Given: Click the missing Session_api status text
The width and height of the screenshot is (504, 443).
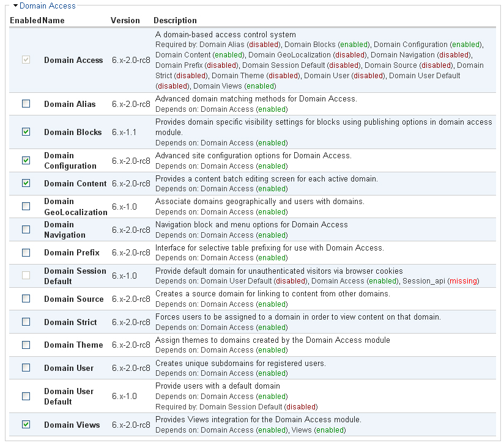Looking at the screenshot, I should click(x=463, y=282).
